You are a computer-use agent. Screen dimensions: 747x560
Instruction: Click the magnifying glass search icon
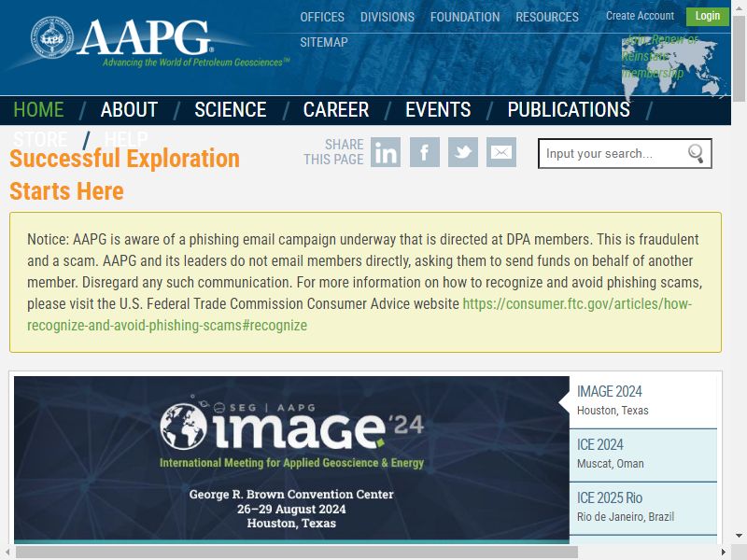696,153
